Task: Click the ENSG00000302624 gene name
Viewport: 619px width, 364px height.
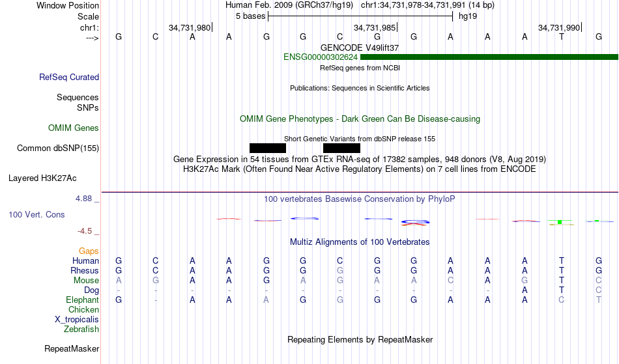Action: click(x=320, y=57)
